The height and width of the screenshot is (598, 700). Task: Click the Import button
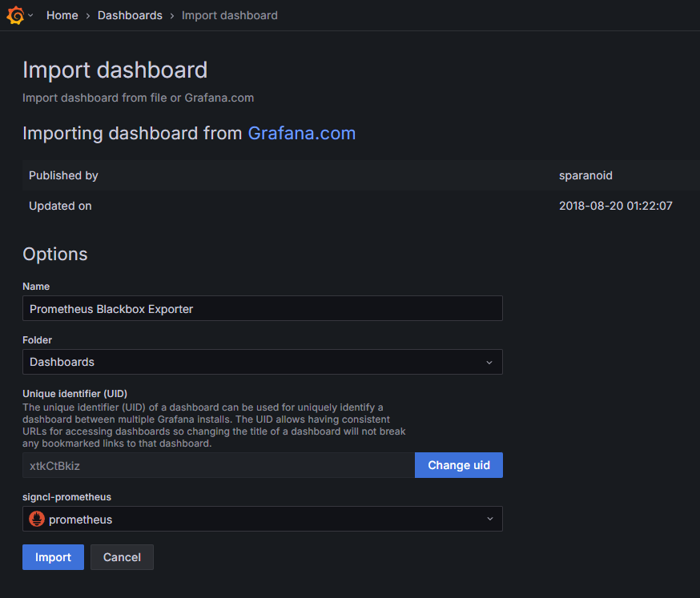[x=53, y=557]
